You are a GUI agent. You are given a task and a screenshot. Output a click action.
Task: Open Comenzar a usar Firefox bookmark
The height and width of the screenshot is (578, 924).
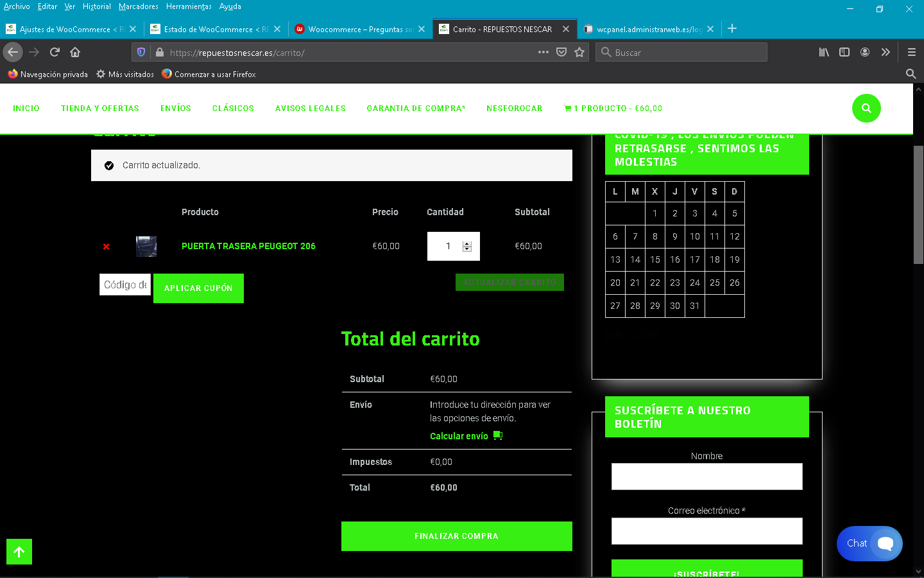pyautogui.click(x=209, y=74)
